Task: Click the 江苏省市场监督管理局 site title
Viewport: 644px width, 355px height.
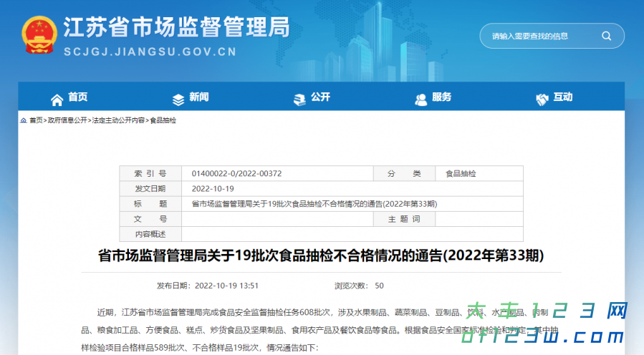Action: (176, 28)
